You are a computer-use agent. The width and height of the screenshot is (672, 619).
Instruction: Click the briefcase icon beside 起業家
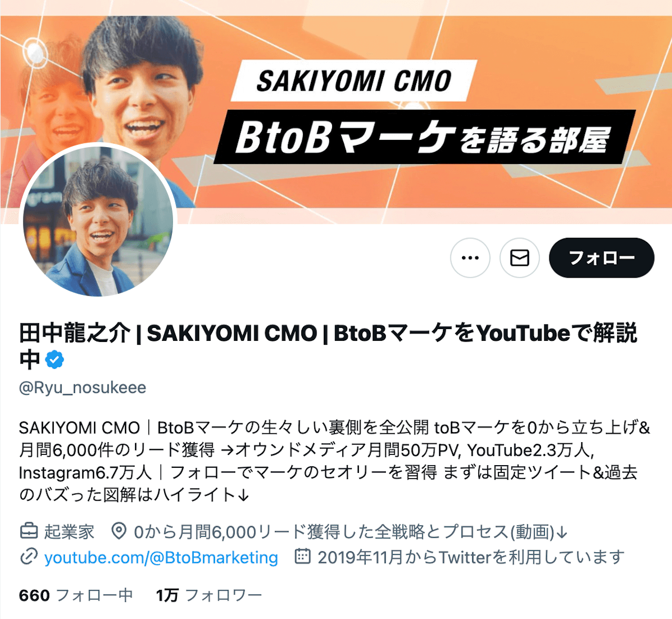click(x=29, y=531)
